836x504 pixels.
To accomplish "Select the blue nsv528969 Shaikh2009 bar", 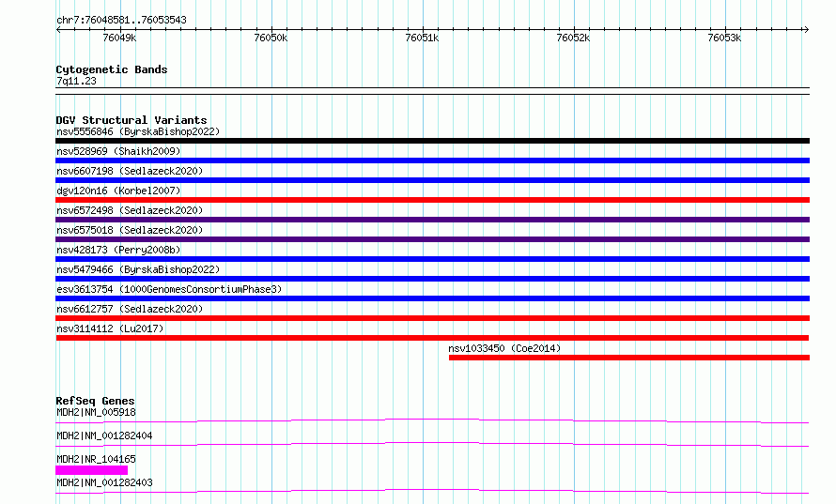I will (x=432, y=160).
